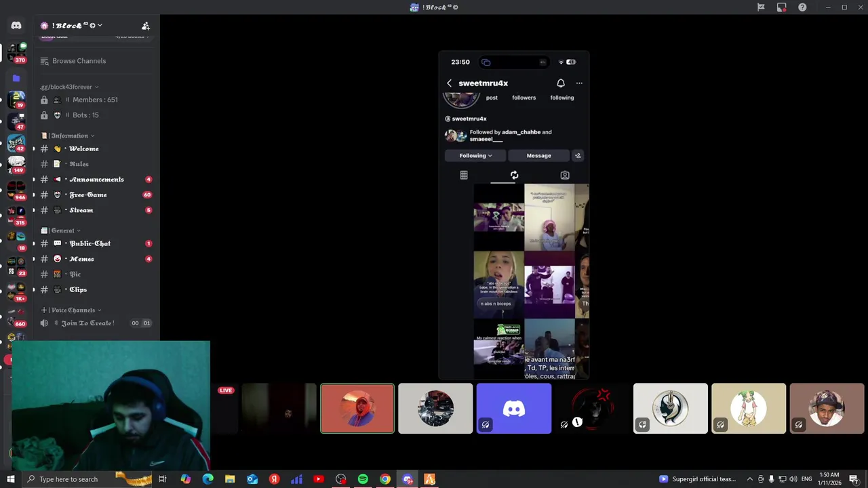The height and width of the screenshot is (488, 868).
Task: Open Microsoft Edge from the taskbar
Action: [208, 479]
